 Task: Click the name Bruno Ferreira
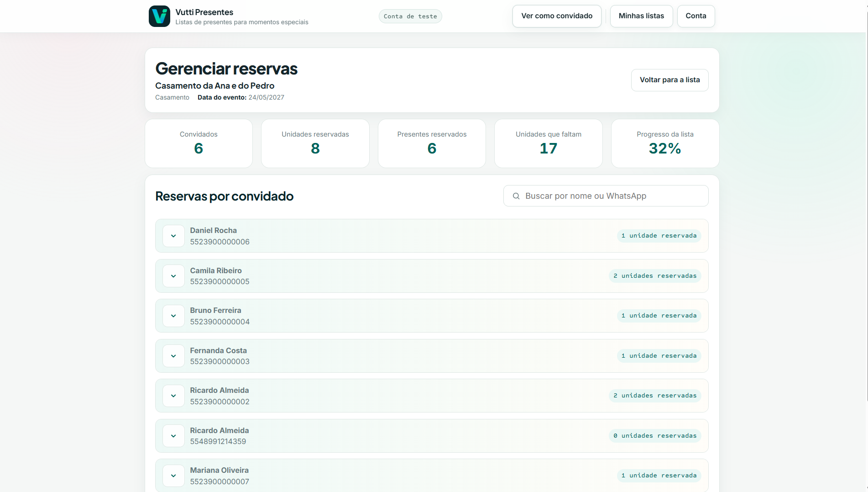[x=215, y=310]
